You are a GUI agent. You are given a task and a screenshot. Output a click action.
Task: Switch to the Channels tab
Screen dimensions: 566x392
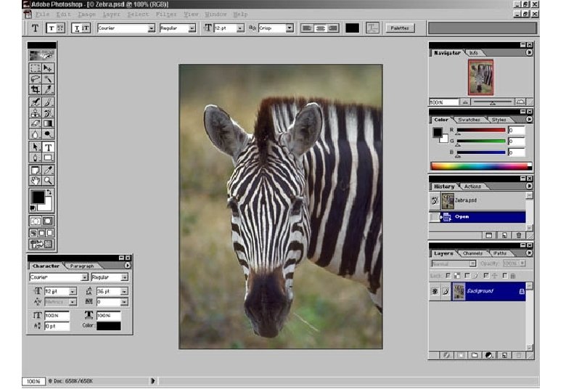[472, 253]
